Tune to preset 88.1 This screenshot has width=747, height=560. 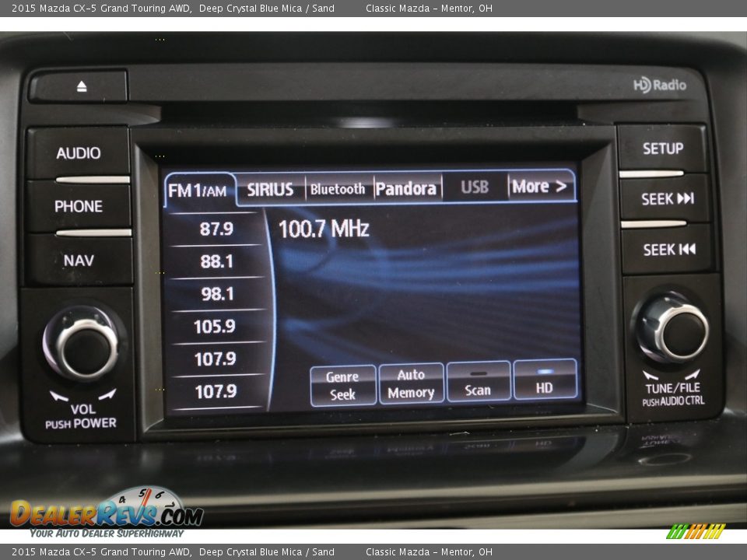pos(216,261)
